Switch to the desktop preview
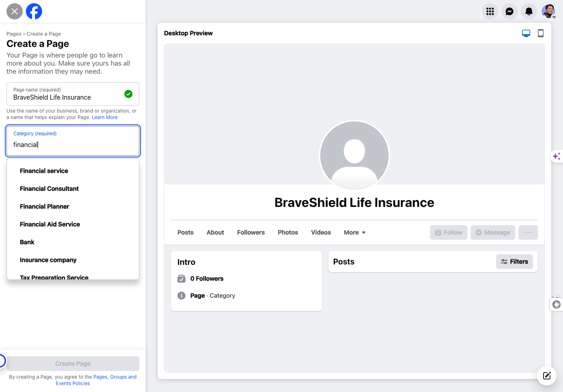Image resolution: width=563 pixels, height=392 pixels. tap(526, 33)
